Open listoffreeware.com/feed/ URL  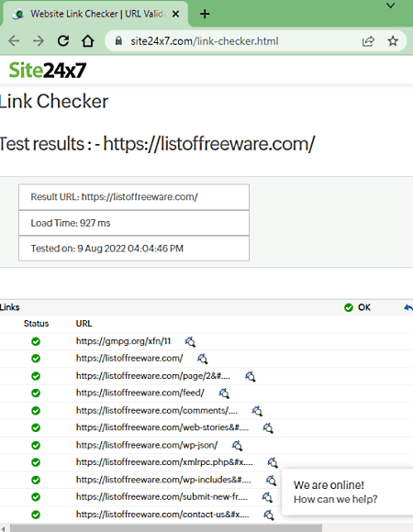tap(140, 393)
